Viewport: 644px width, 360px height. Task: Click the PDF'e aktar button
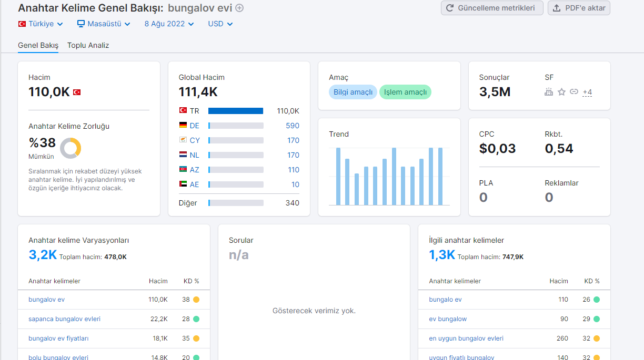579,8
